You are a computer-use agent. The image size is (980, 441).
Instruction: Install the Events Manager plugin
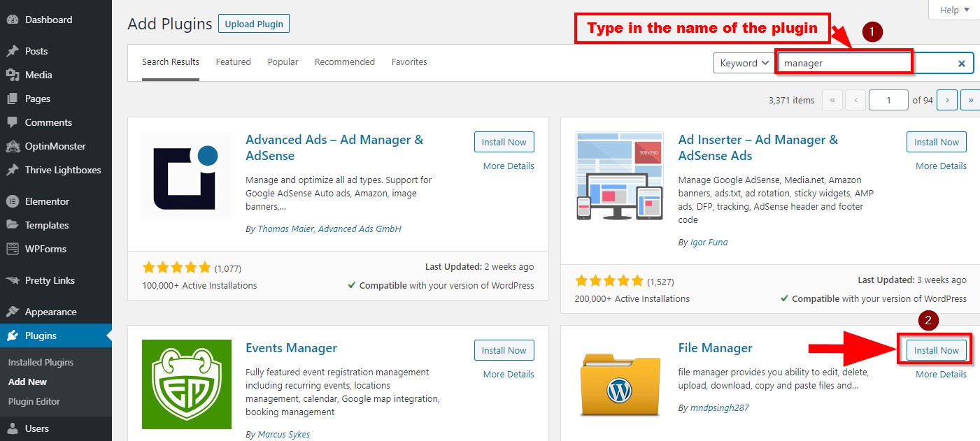(504, 350)
